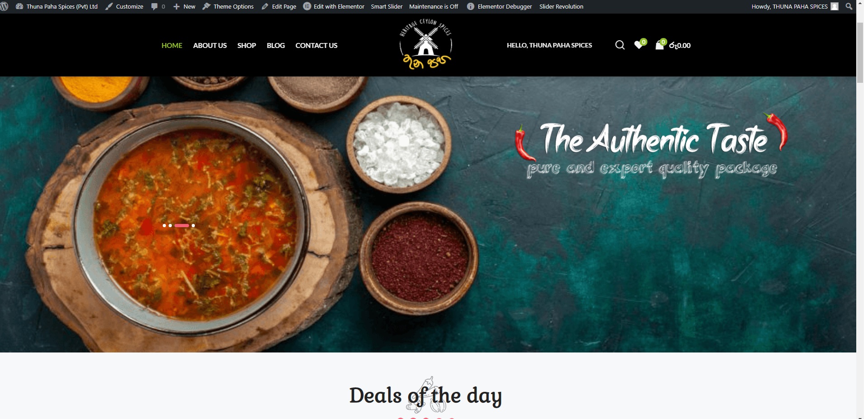Open the site search magnifier icon
The width and height of the screenshot is (868, 419).
pyautogui.click(x=620, y=45)
